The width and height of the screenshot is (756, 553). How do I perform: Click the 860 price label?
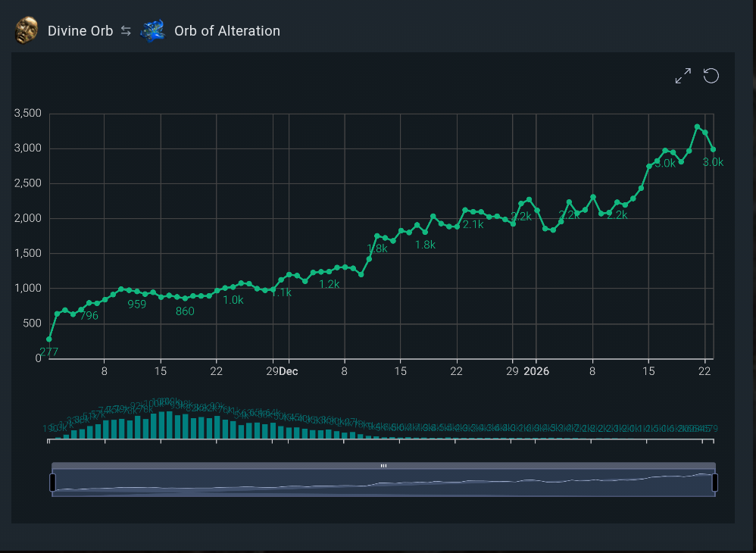pos(185,311)
